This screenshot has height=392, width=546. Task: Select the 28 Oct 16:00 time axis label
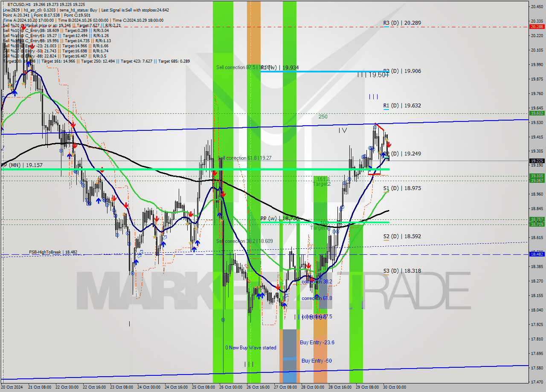click(x=340, y=387)
